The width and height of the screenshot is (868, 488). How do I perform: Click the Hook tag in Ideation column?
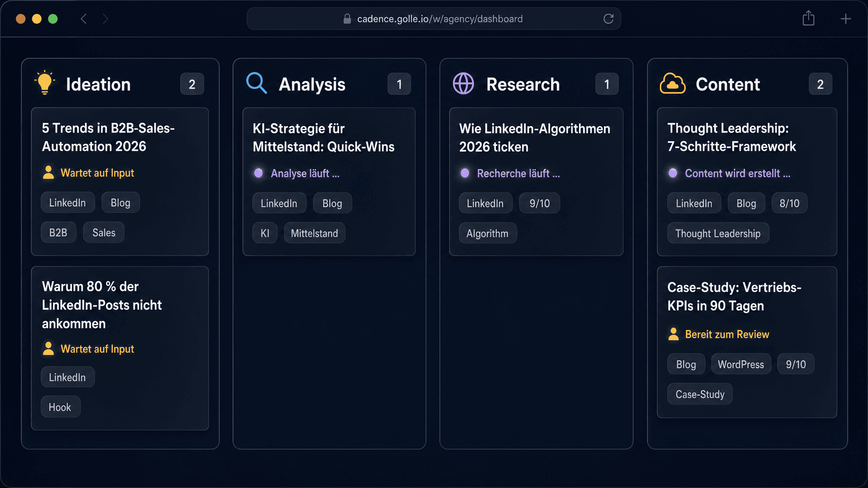pos(60,407)
